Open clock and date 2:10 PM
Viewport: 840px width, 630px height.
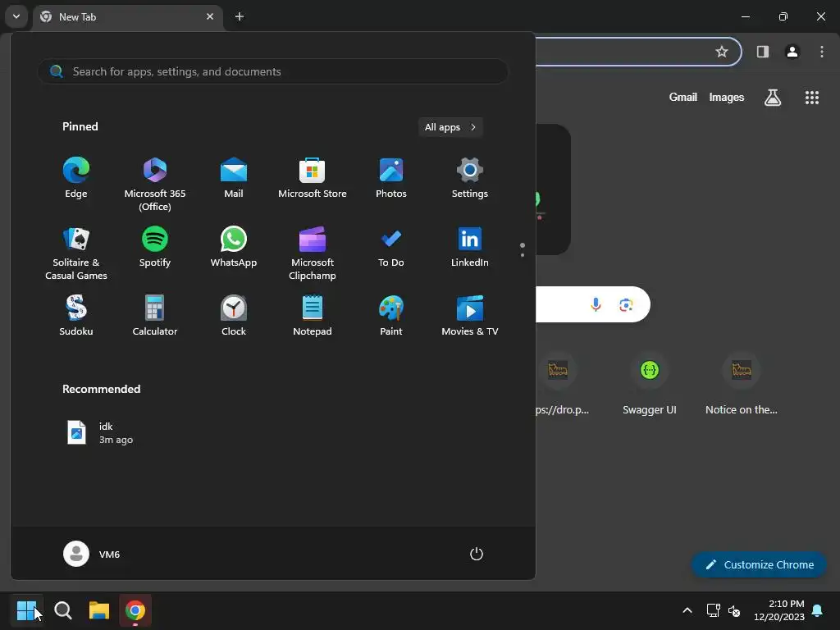coord(779,610)
